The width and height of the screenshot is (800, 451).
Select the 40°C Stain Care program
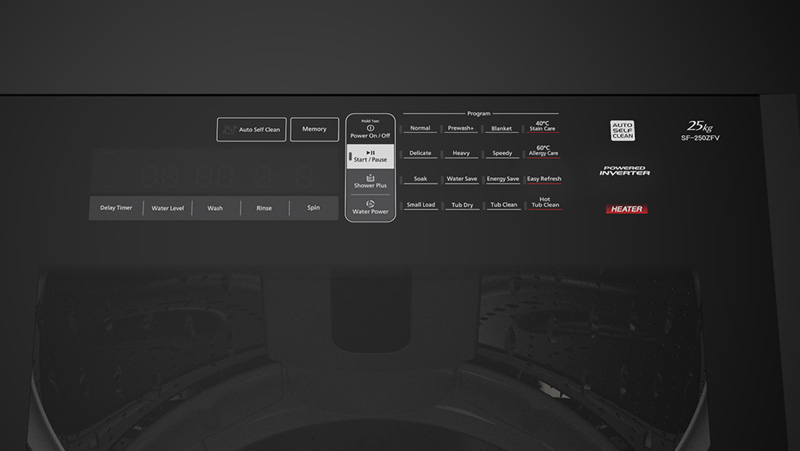tap(544, 127)
